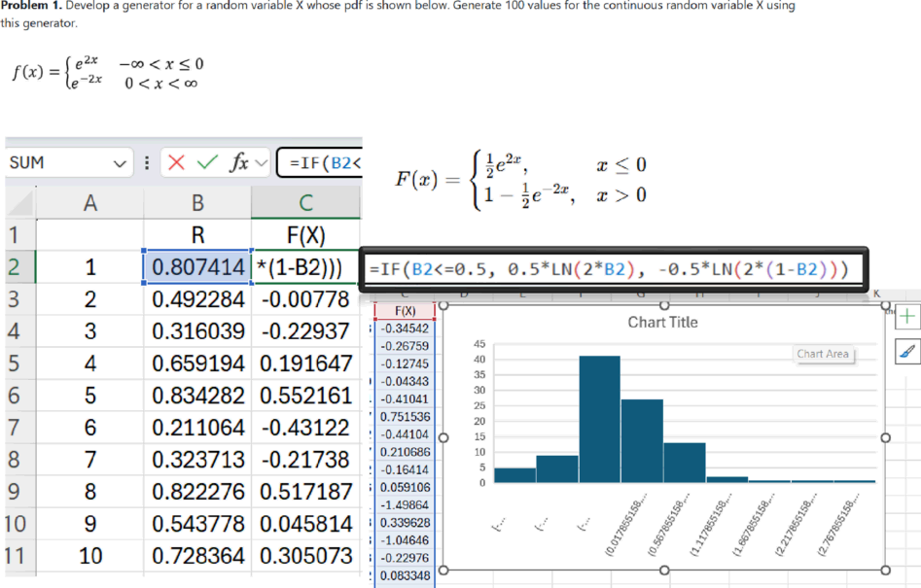Select cell with value 0.191647

click(x=305, y=363)
